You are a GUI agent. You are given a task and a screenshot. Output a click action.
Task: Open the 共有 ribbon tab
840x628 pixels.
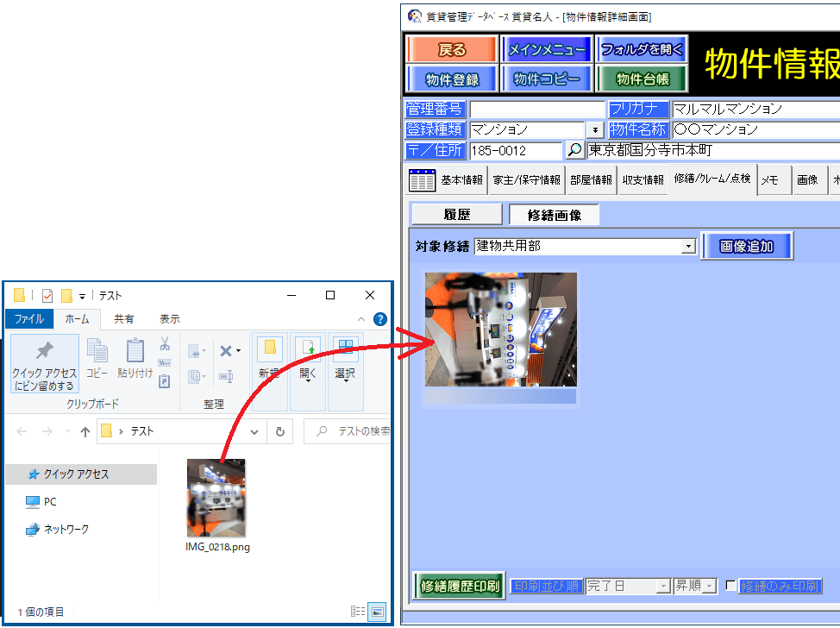tap(124, 319)
